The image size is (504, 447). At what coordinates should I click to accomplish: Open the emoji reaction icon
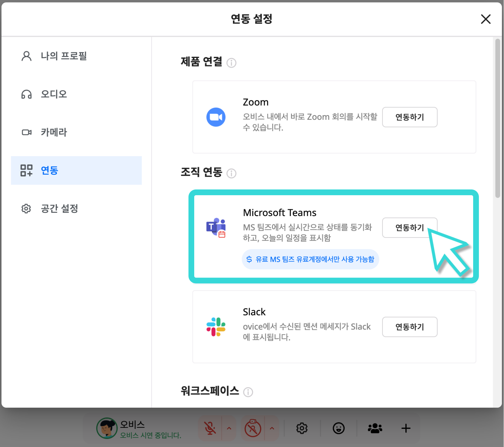coord(339,428)
